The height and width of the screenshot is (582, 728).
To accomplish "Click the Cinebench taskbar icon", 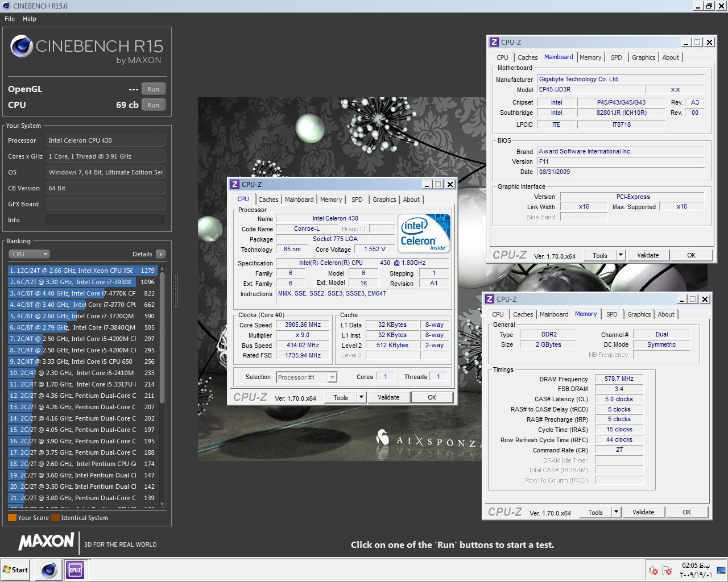I will pyautogui.click(x=49, y=569).
